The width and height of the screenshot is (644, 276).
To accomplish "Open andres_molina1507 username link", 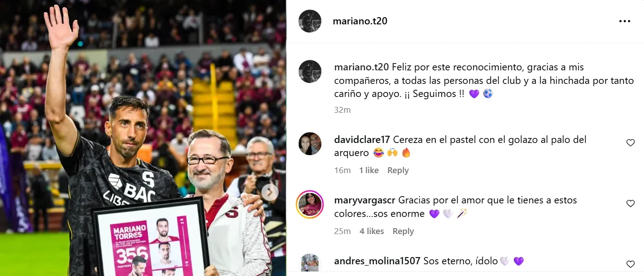I will 377,261.
